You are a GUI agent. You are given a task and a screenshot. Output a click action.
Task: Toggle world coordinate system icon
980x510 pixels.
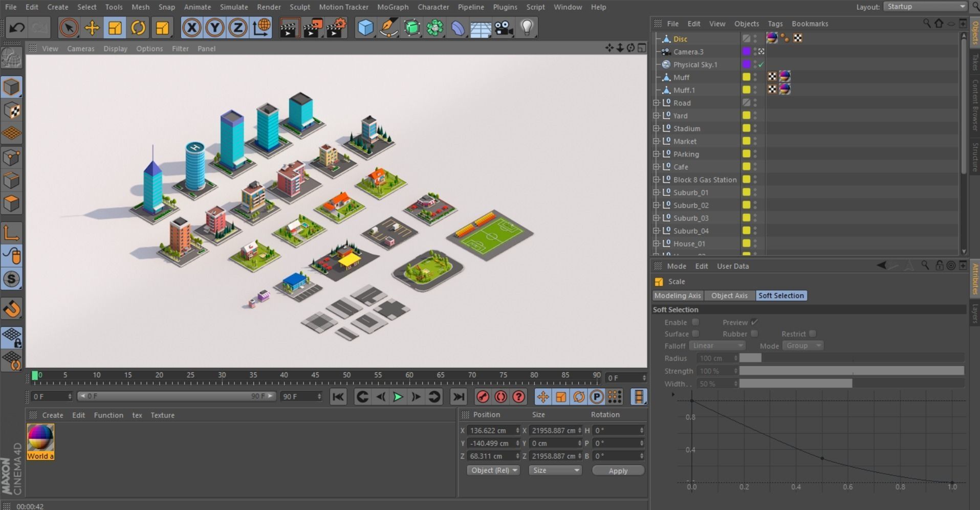pyautogui.click(x=262, y=28)
